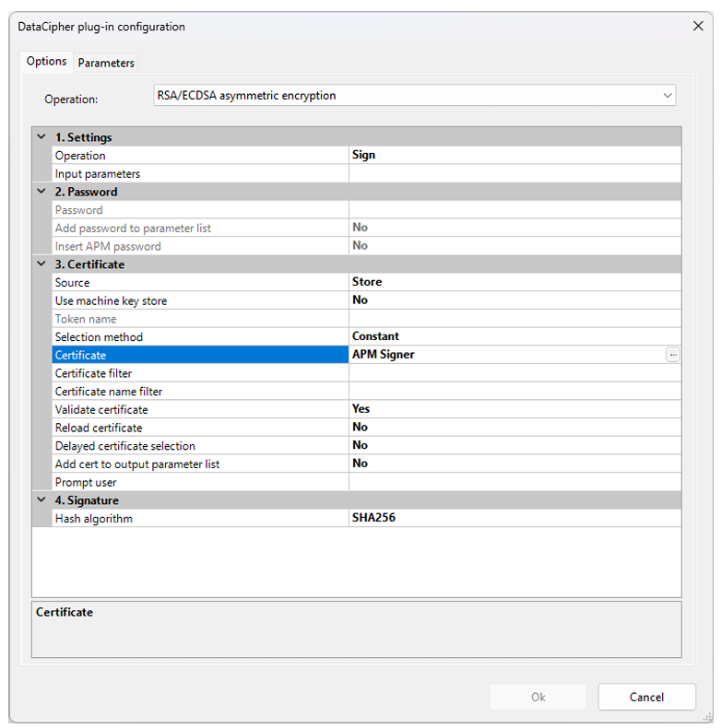Image resolution: width=721 pixels, height=728 pixels.
Task: Click No value for Add cert to output
Action: [514, 463]
